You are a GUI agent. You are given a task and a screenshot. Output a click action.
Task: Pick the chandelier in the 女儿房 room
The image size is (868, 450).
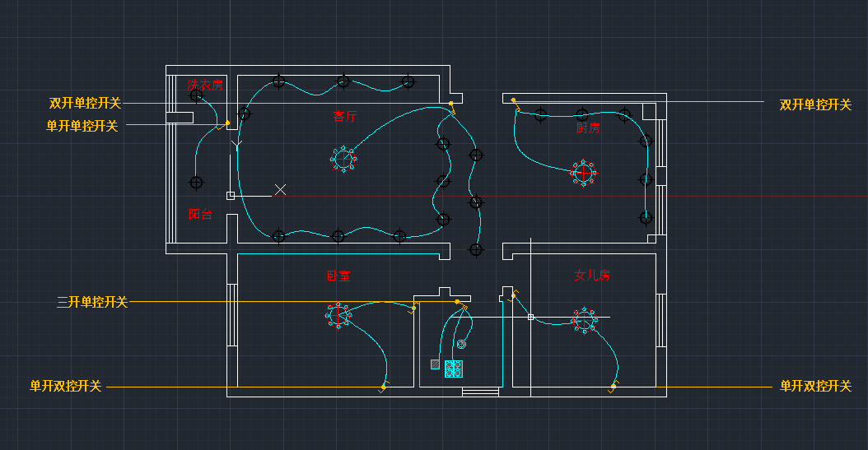pyautogui.click(x=585, y=319)
